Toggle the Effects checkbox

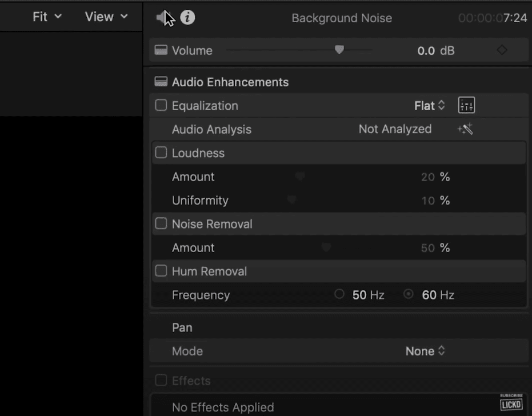[161, 380]
